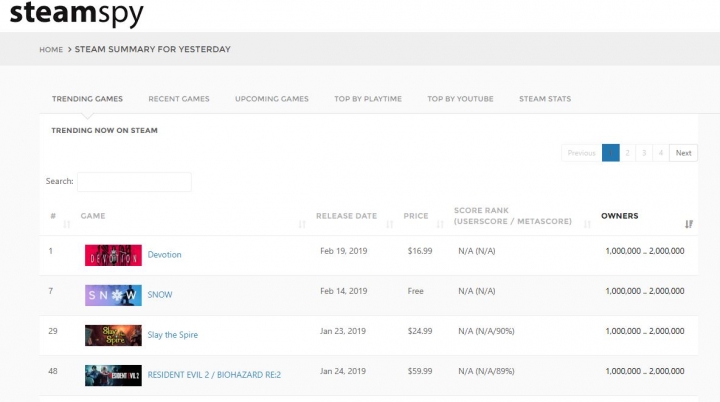Open RESIDENT EVIL 2 / BIOHAZARD RE:2 link
The height and width of the screenshot is (402, 720).
[214, 375]
